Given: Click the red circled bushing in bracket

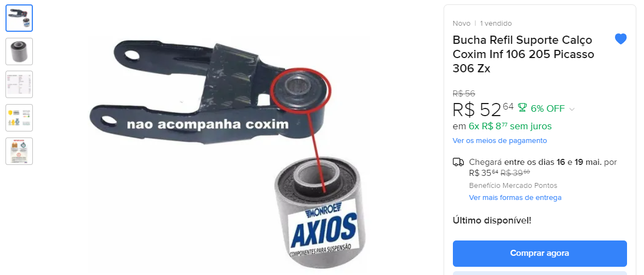Looking at the screenshot, I should click(300, 90).
